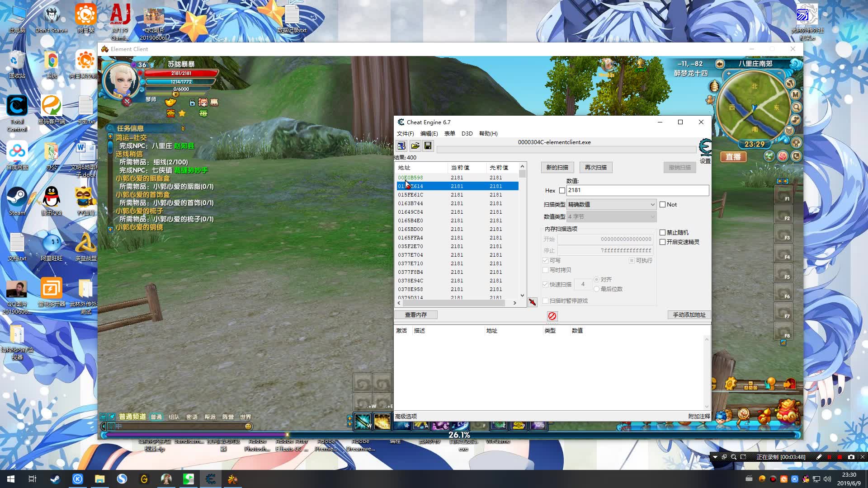Select the 对齐 radio button
This screenshot has width=868, height=488.
pos(596,280)
